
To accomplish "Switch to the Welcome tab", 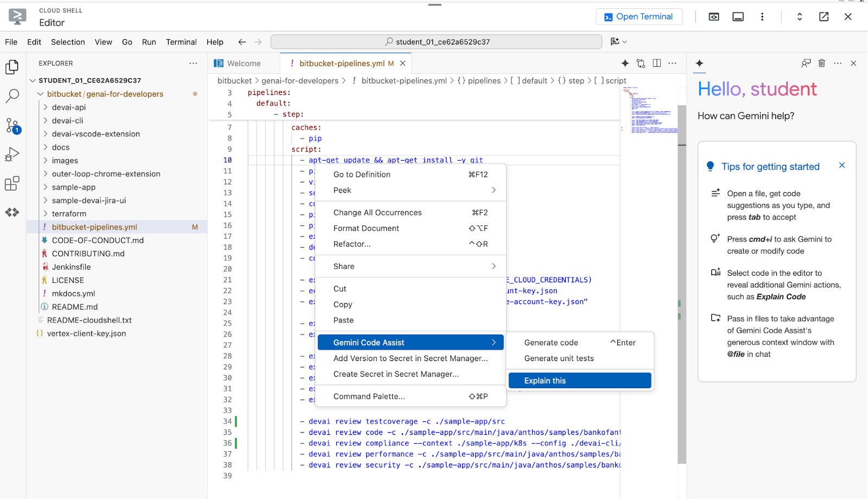I will pyautogui.click(x=244, y=64).
